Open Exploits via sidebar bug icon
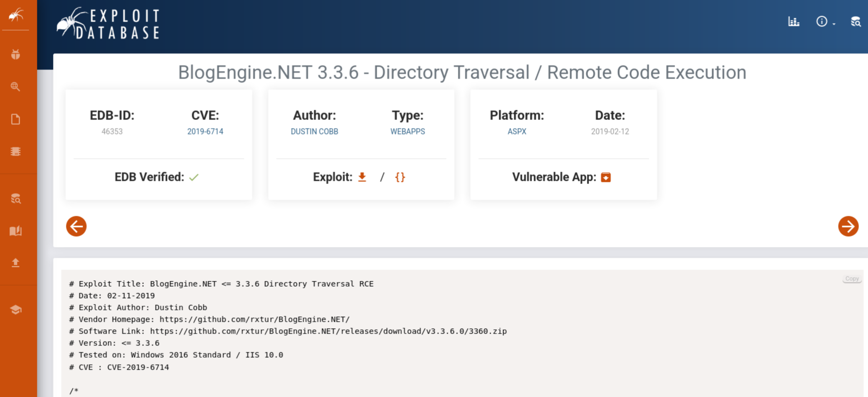This screenshot has height=397, width=868. (x=15, y=54)
